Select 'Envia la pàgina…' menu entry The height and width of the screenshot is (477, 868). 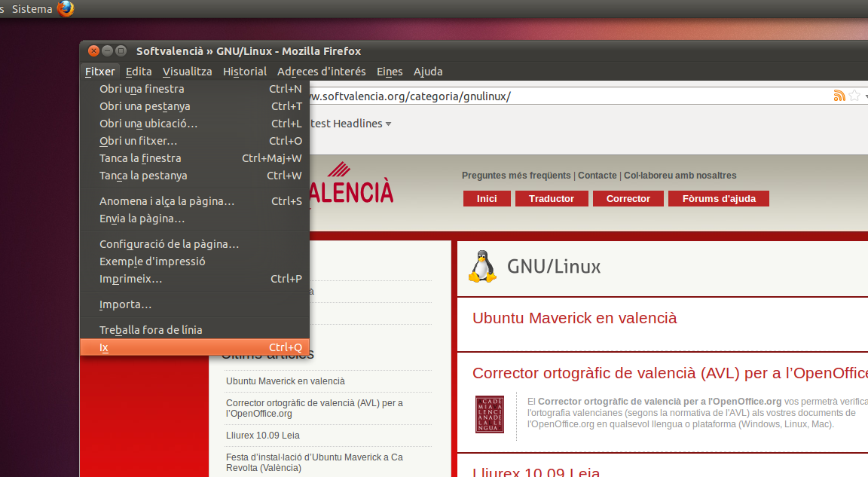click(195, 219)
